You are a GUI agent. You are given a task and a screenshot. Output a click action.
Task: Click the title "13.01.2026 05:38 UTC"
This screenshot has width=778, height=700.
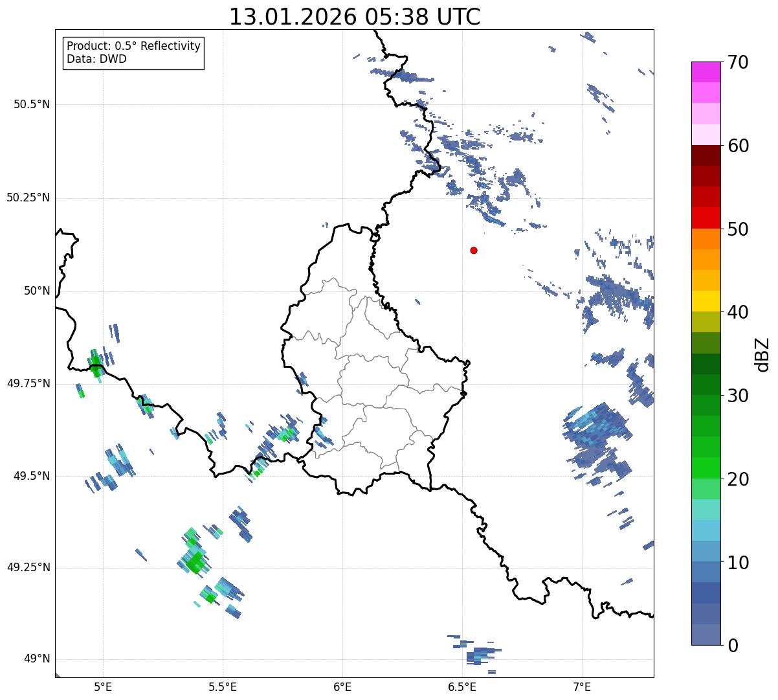tap(355, 17)
